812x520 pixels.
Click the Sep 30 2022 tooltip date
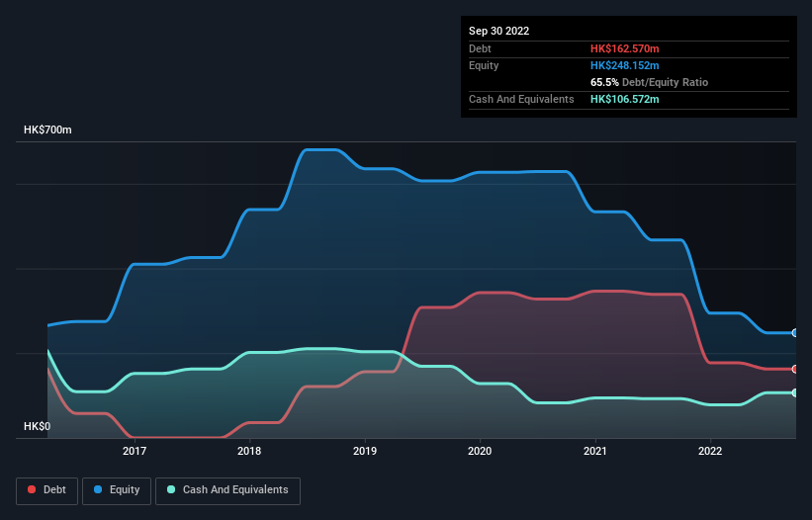click(x=498, y=31)
